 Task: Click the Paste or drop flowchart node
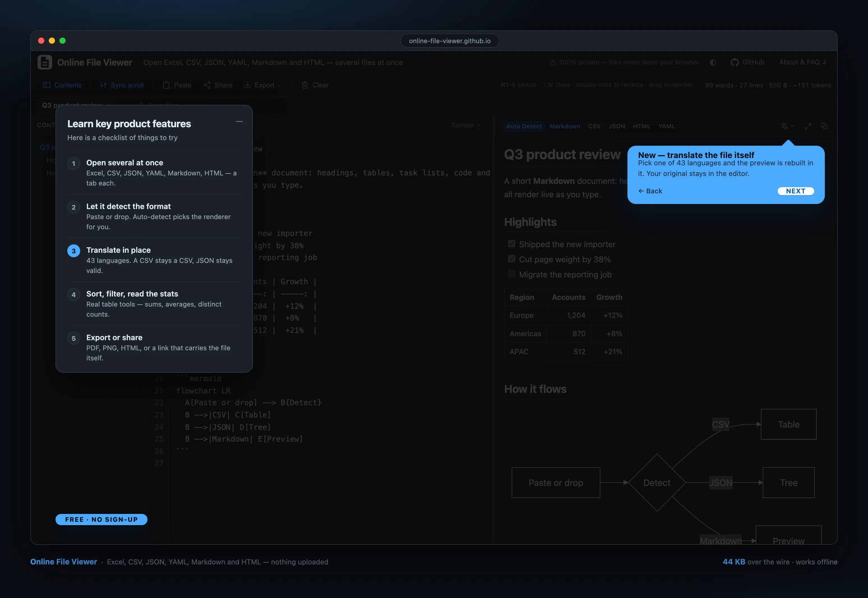[x=556, y=483]
